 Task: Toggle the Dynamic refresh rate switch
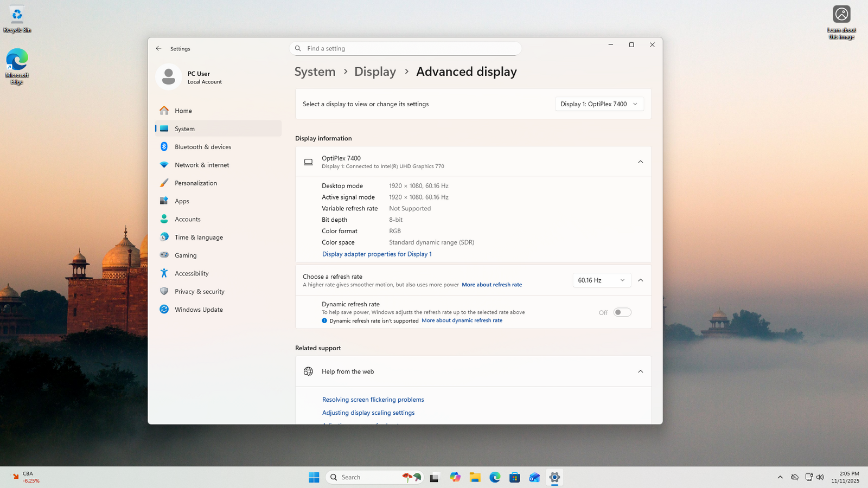tap(622, 312)
